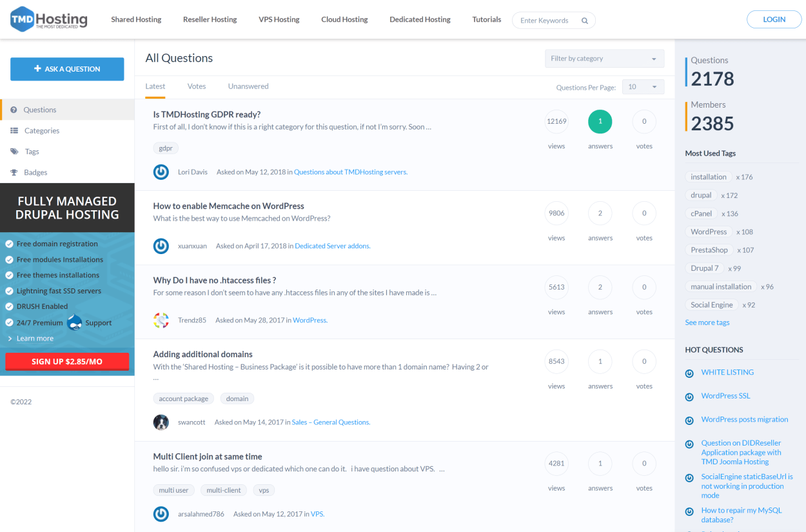Click the gdpr tag
806x532 pixels.
point(166,148)
